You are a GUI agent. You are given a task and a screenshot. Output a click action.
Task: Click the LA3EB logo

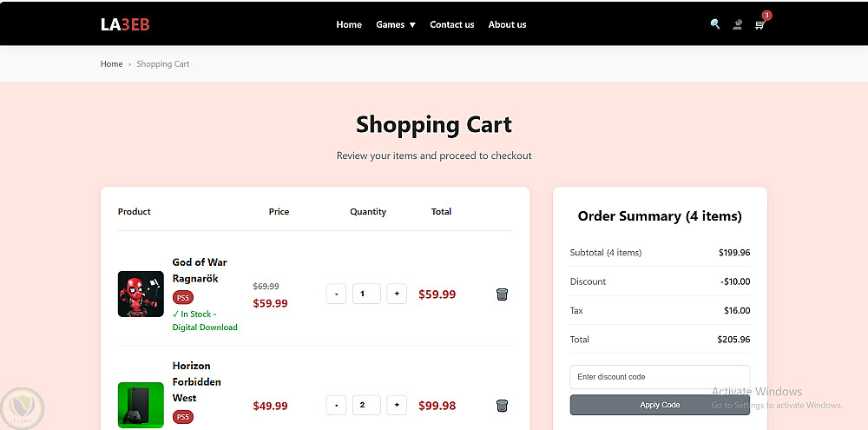point(125,24)
